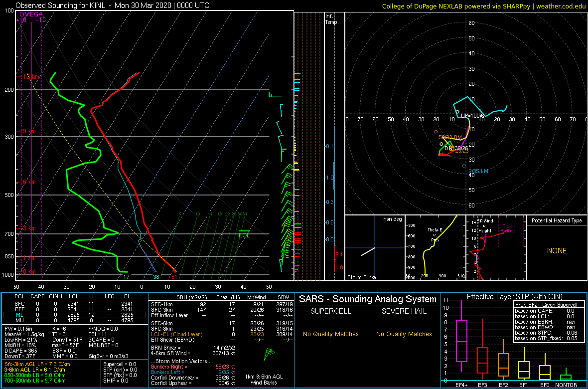
Task: Click the 'Classic Supercell' label
Action: [x=509, y=229]
